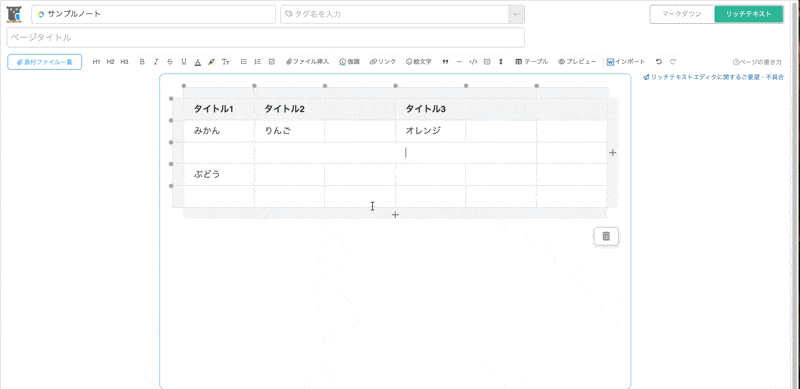Insert a checkbox task list
This screenshot has width=800, height=389.
pos(271,62)
